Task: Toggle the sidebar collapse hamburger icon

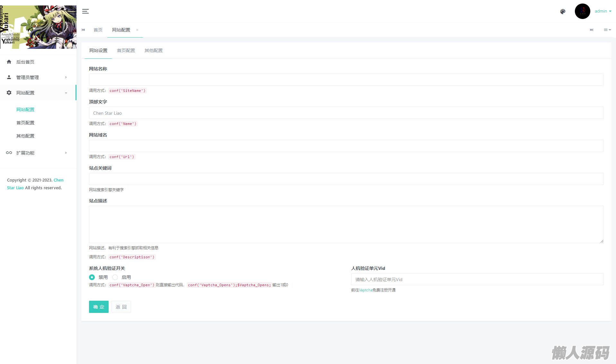Action: click(x=85, y=11)
